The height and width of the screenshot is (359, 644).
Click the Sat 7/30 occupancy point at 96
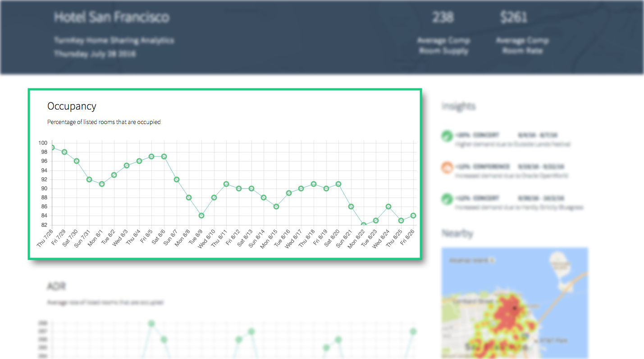point(77,161)
